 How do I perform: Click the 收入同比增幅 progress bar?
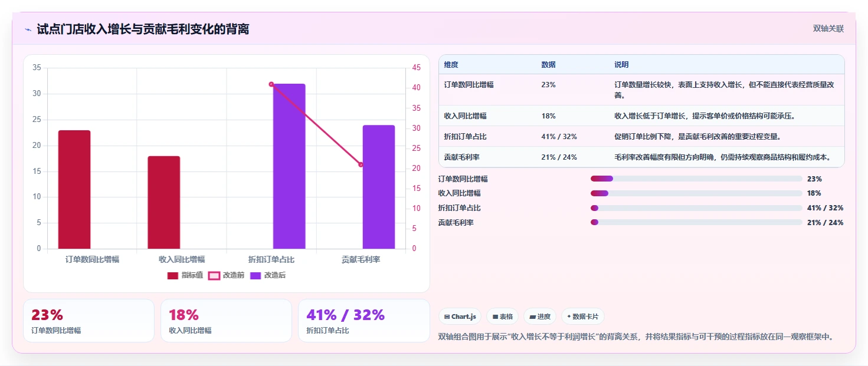696,193
